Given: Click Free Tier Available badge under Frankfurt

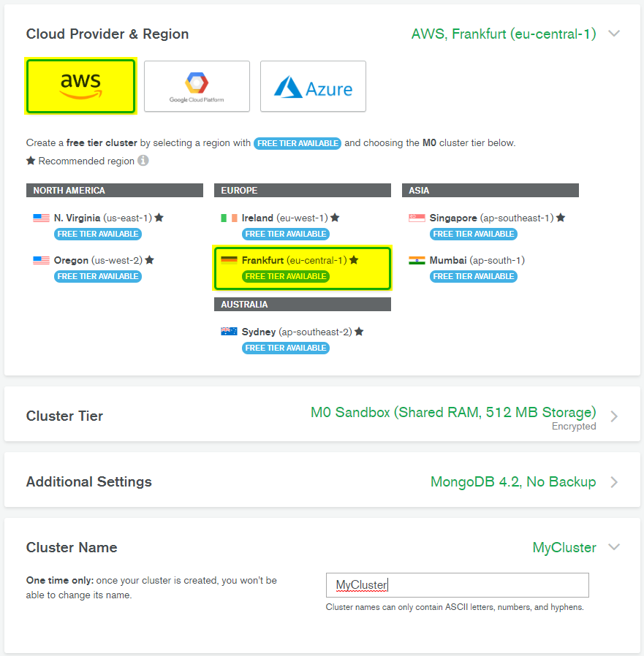Looking at the screenshot, I should point(286,276).
